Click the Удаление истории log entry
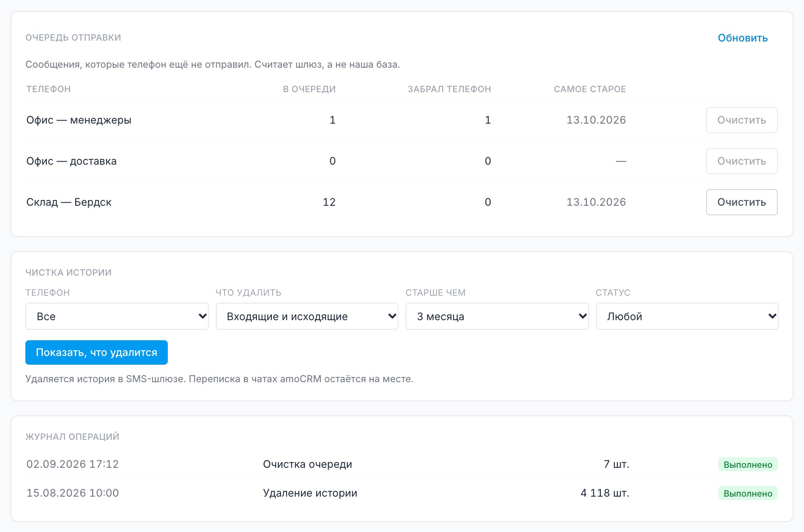The image size is (804, 532). [310, 493]
